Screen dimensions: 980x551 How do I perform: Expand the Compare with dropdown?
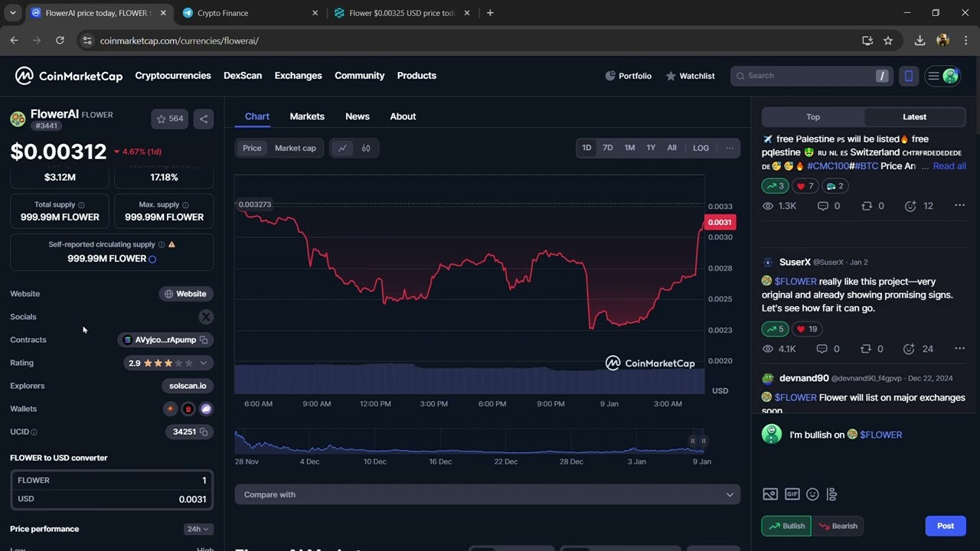click(487, 494)
